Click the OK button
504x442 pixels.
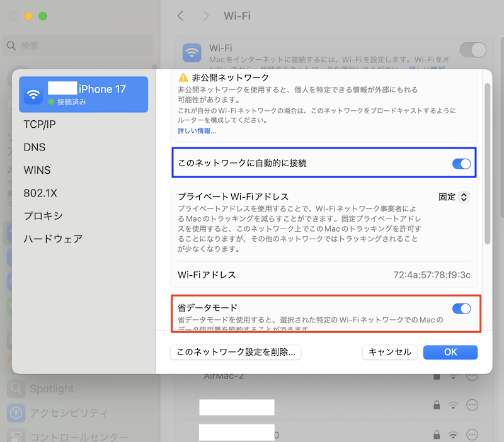[450, 352]
